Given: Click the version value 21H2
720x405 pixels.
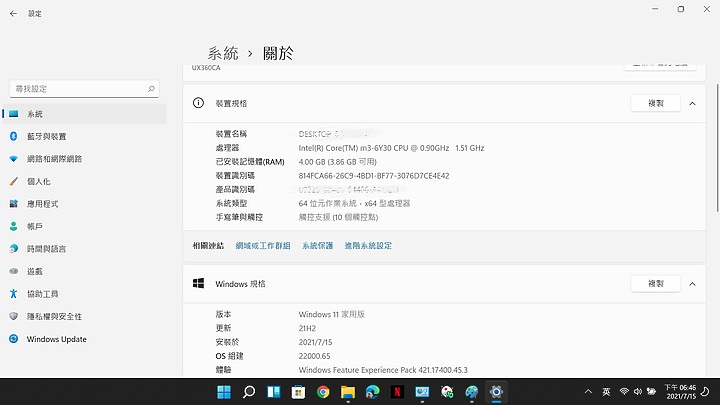Looking at the screenshot, I should (x=307, y=328).
